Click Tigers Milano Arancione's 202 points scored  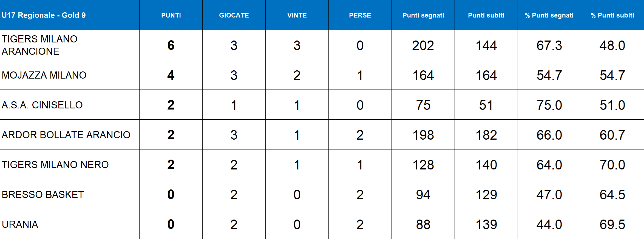[423, 45]
